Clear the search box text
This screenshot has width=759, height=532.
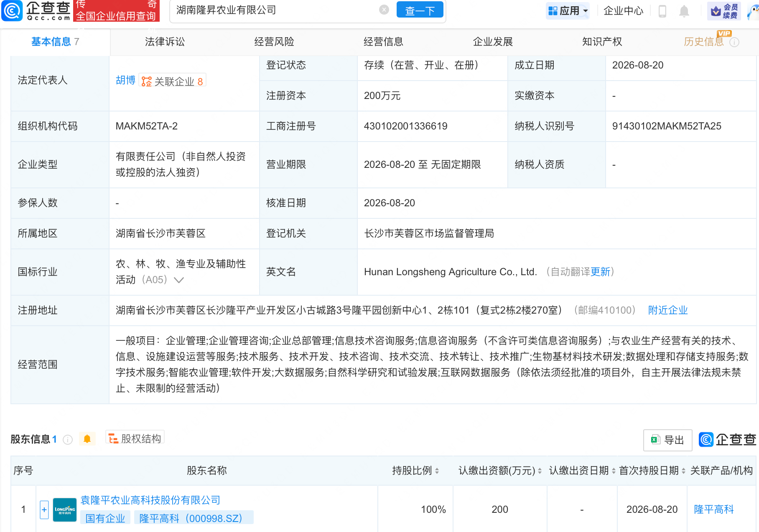(x=384, y=10)
